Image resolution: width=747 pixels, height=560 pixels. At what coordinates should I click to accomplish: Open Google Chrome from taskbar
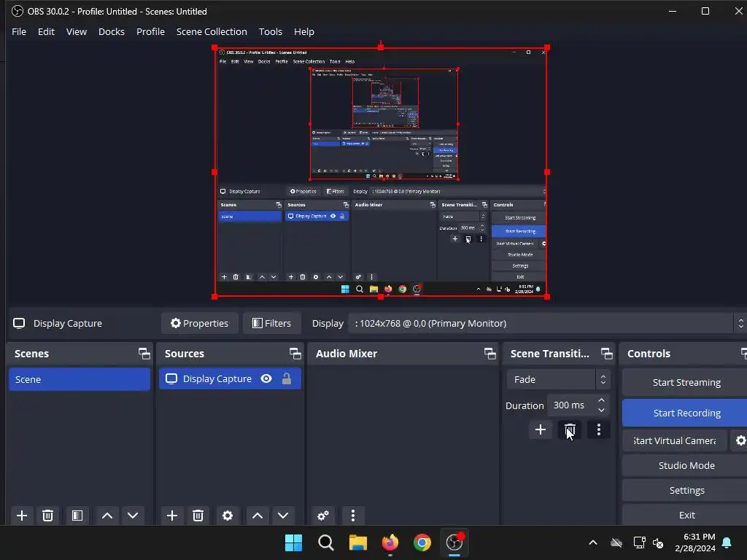(x=422, y=542)
